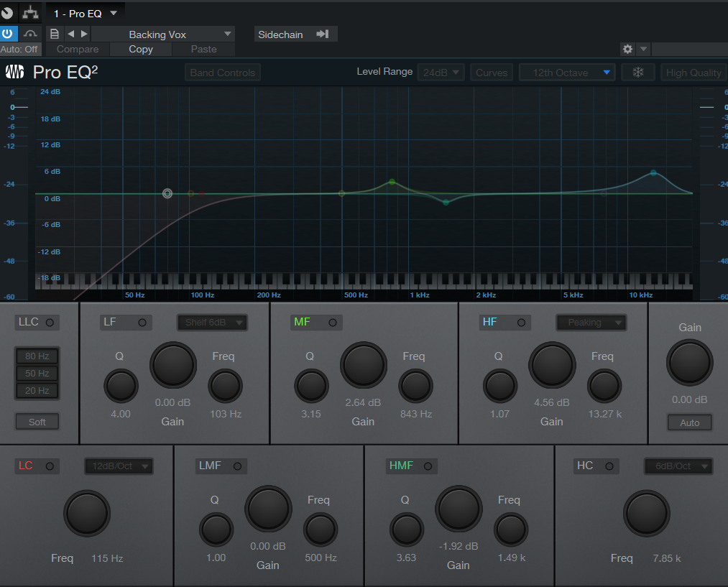This screenshot has height=587, width=728.
Task: Open the 12th Octave spectrum dropdown
Action: point(567,73)
